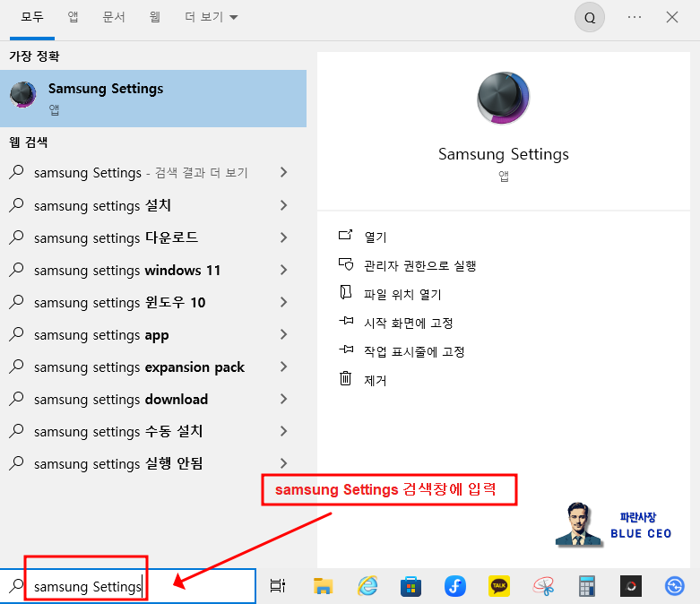The image size is (700, 604).
Task: Select the Samsung Settings best match result
Action: 153,99
